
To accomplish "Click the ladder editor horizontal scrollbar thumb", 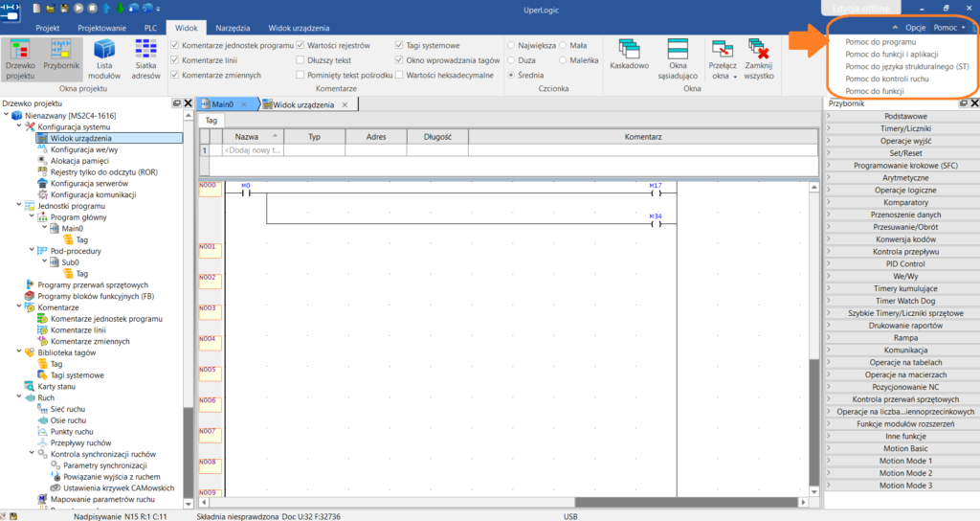I will click(x=686, y=502).
